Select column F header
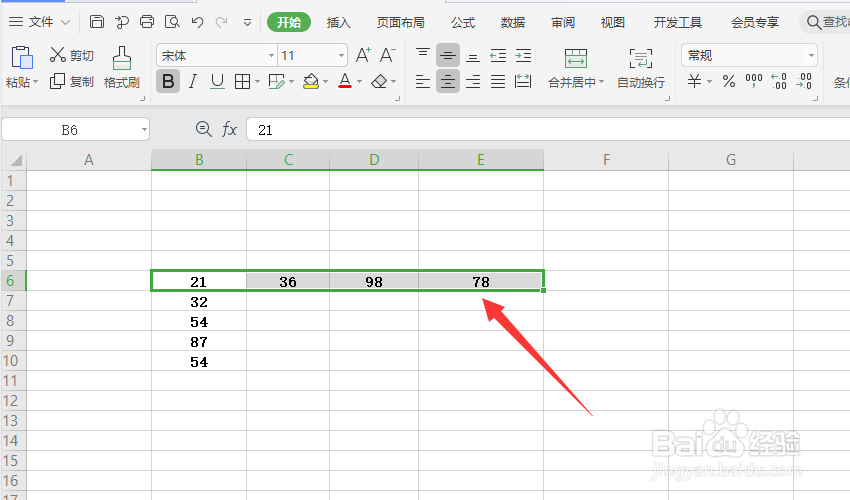The height and width of the screenshot is (500, 850). [606, 160]
